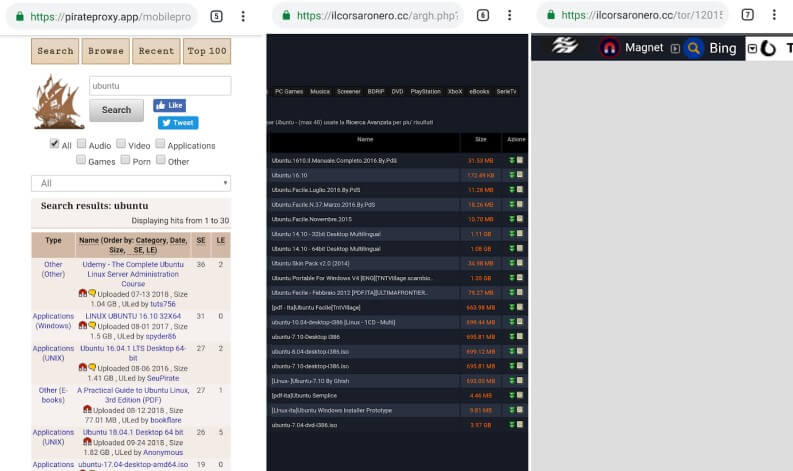Select the SerieTv category
This screenshot has height=471, width=793.
(x=506, y=92)
